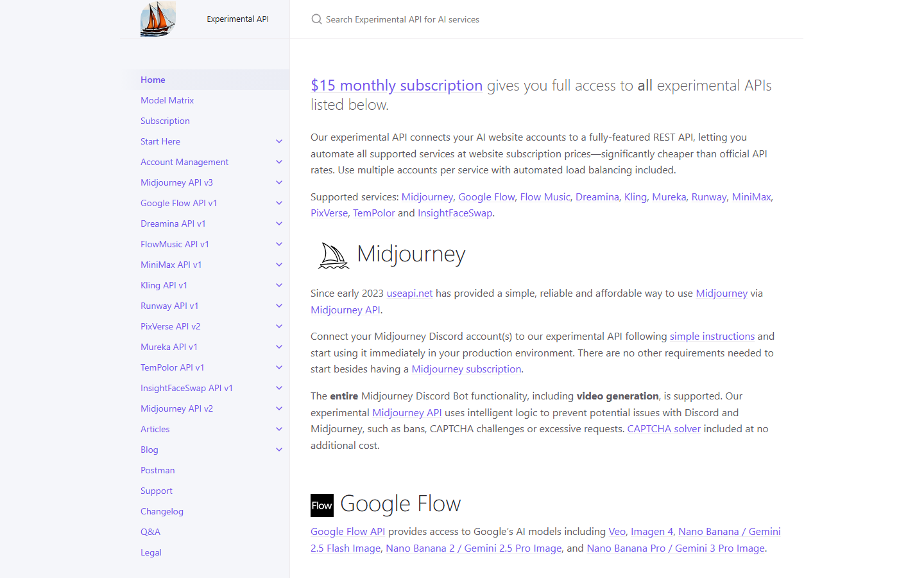This screenshot has height=578, width=924.
Task: Expand the Midjourney API v3 chevron
Action: coord(279,182)
